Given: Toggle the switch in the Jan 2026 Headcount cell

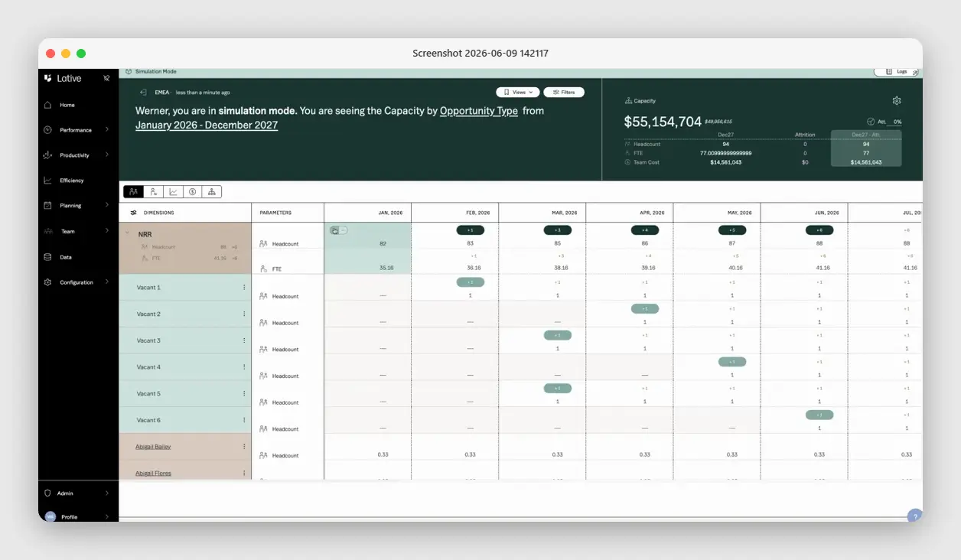Looking at the screenshot, I should (x=338, y=230).
